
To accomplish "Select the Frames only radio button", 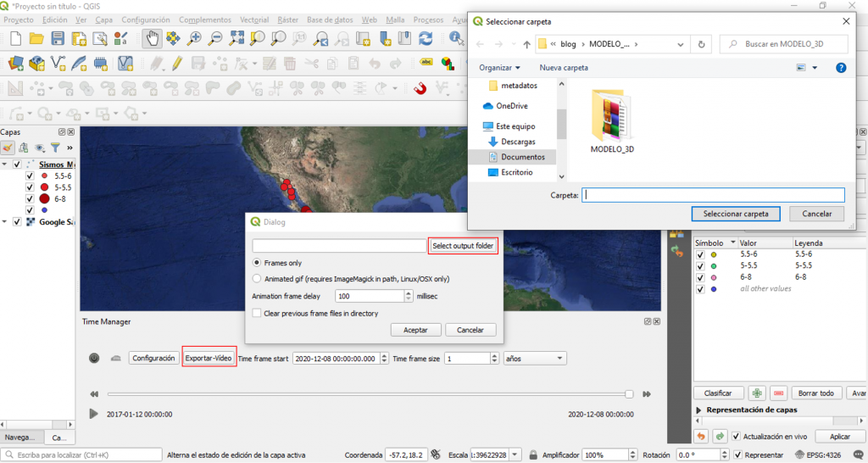I will point(258,263).
